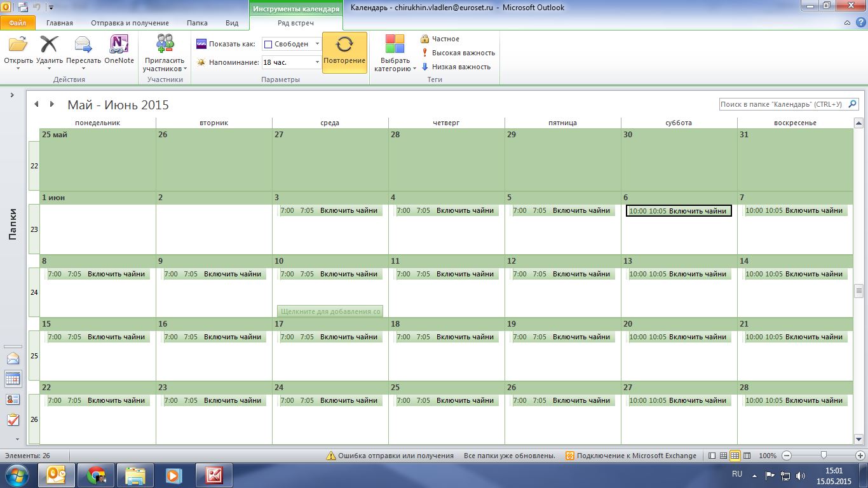868x488 pixels.
Task: Click the zoom in plus button in the status bar
Action: [x=859, y=456]
